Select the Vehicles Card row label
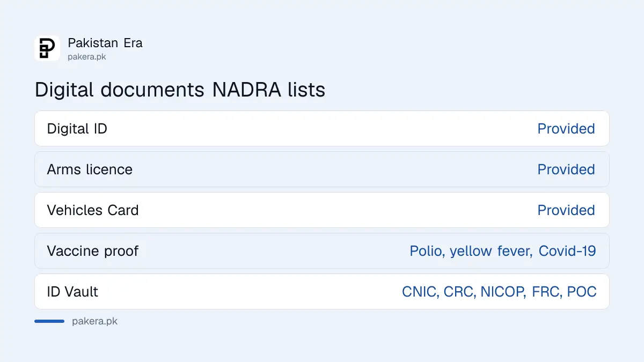The image size is (644, 362). click(93, 210)
